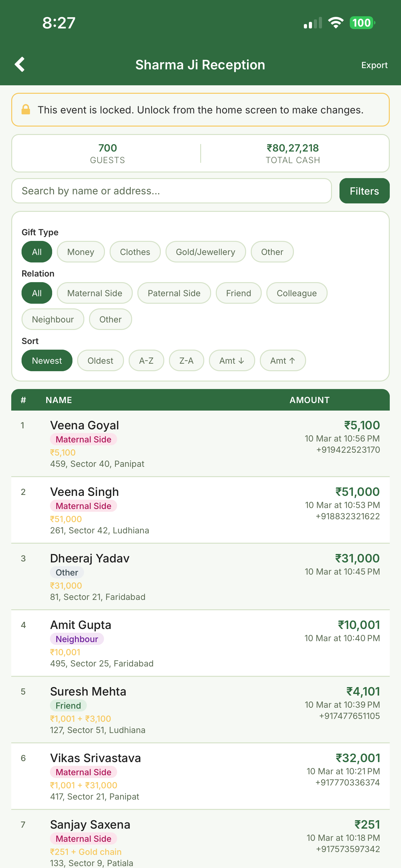The width and height of the screenshot is (401, 868).
Task: Select the Neighbour relation chip
Action: click(53, 319)
